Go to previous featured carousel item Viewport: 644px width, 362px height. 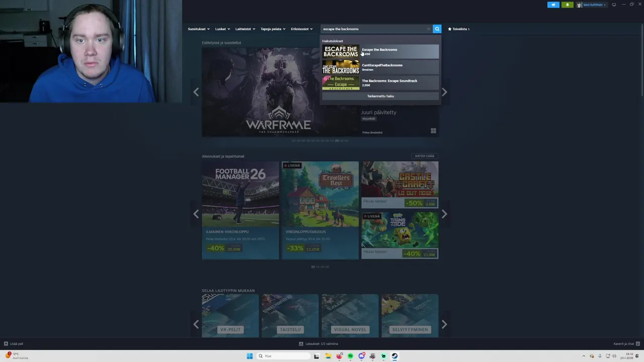click(196, 92)
